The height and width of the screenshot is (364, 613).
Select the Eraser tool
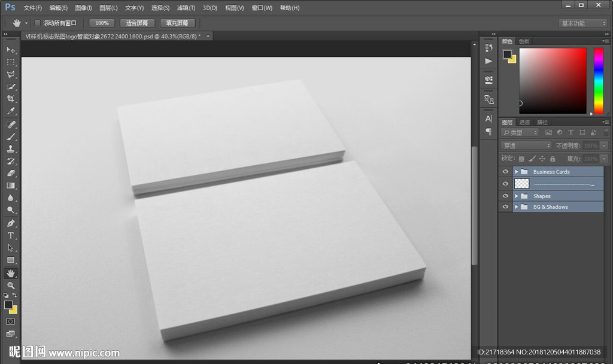click(x=11, y=173)
